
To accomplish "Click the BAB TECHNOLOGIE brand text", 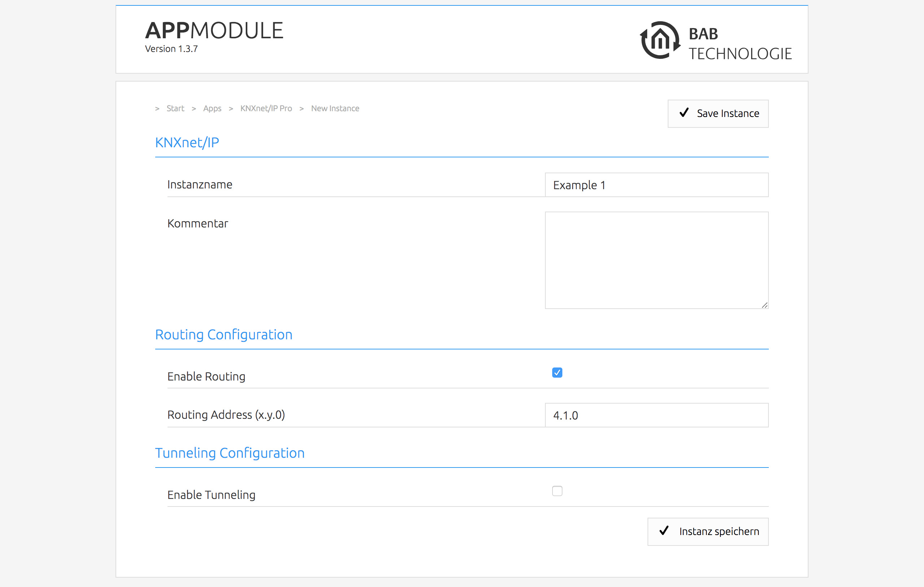I will click(740, 44).
